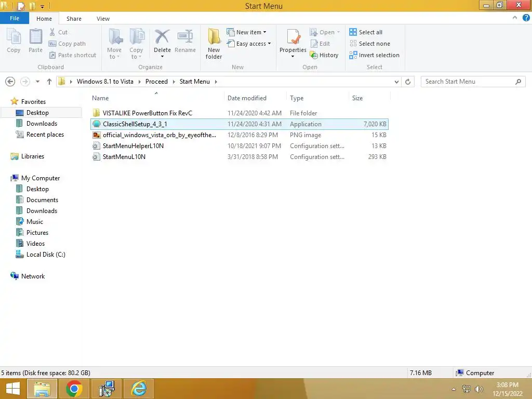Open file History from ribbon
The height and width of the screenshot is (399, 532).
tap(324, 55)
